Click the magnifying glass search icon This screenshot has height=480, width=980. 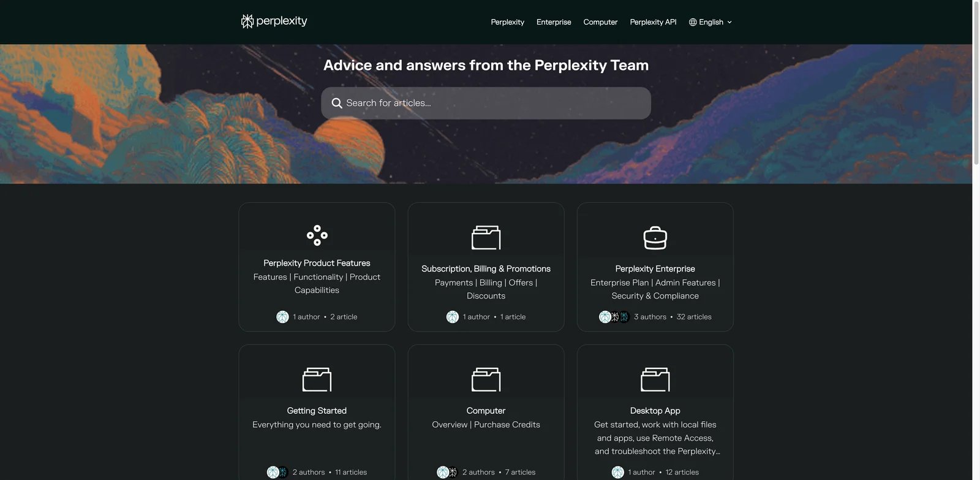(x=337, y=103)
